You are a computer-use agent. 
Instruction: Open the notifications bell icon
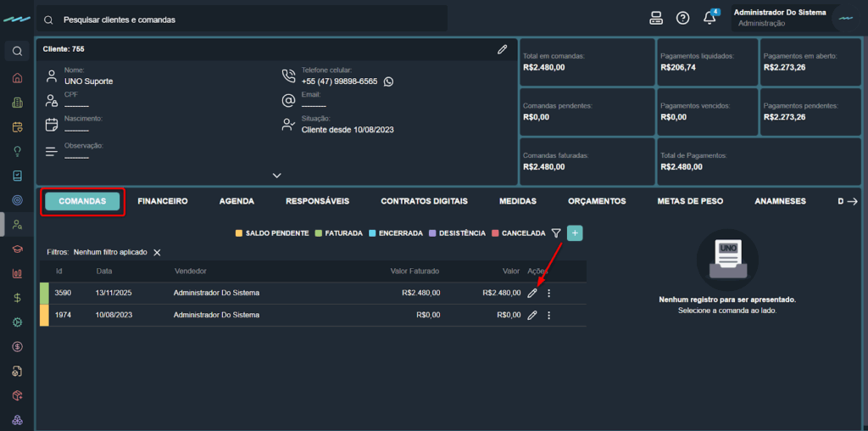coord(709,19)
